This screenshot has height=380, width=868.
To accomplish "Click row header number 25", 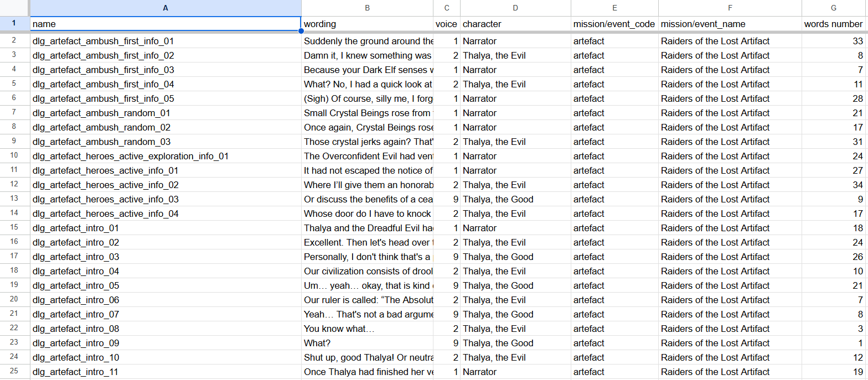I will point(15,372).
